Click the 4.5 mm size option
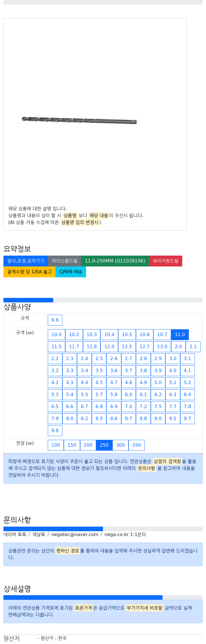Viewport: 206px width, 644px height. pyautogui.click(x=99, y=382)
